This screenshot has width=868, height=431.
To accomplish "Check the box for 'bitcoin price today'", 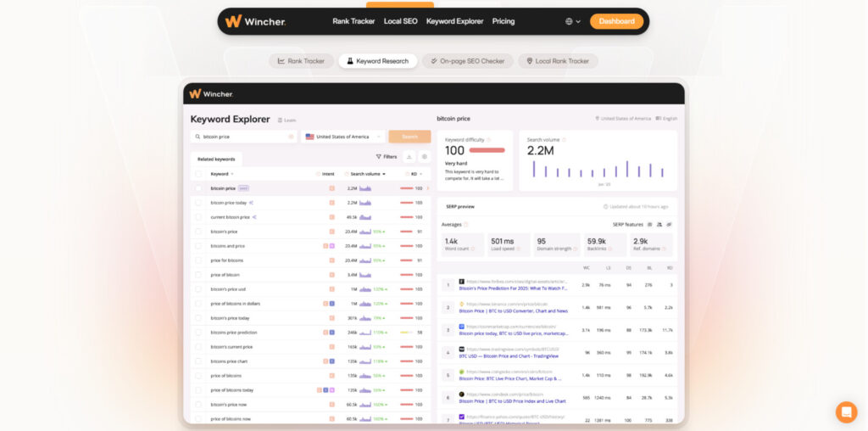I will pyautogui.click(x=198, y=203).
